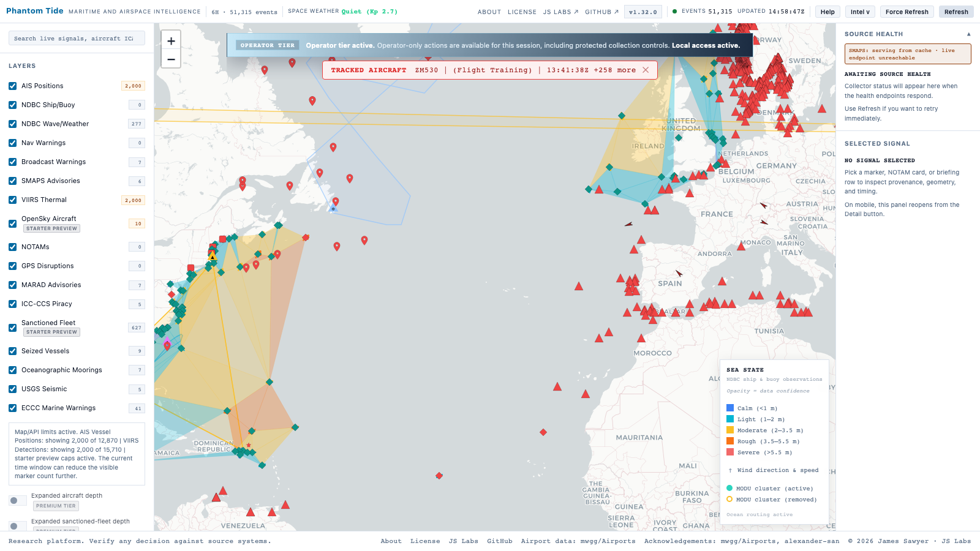Disable the MARAD Advisories layer
This screenshot has height=551, width=980.
click(12, 285)
